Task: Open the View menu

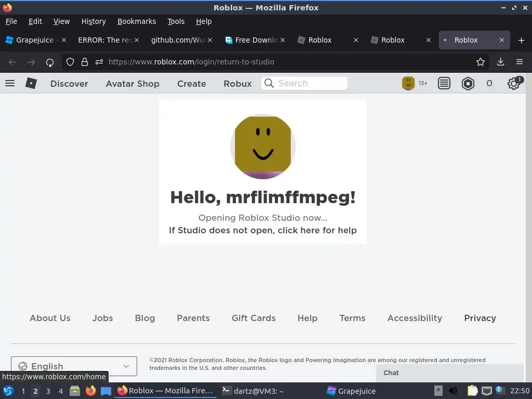Action: point(61,21)
